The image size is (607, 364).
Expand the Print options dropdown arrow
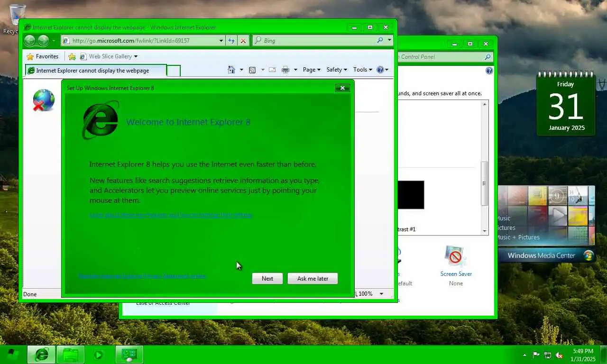pos(295,70)
